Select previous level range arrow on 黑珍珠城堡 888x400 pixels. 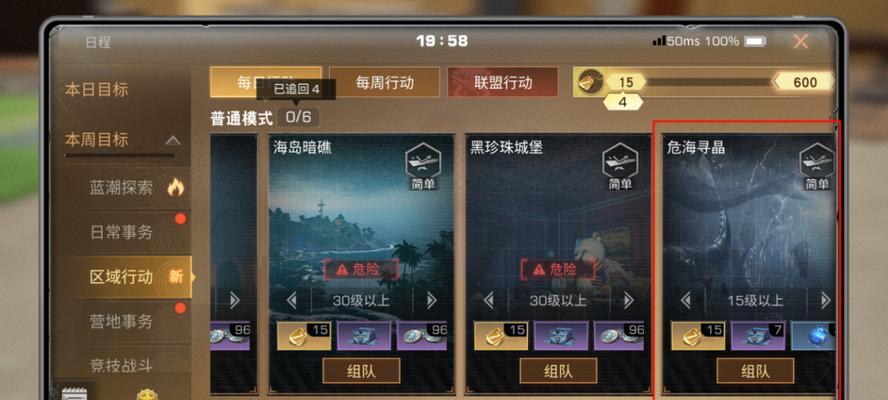[x=488, y=300]
